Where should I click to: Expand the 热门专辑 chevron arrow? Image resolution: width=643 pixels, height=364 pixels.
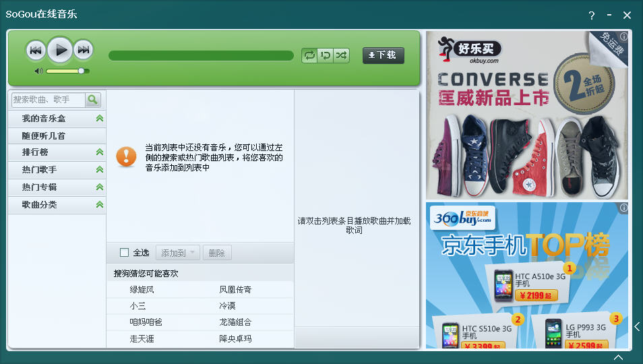99,187
